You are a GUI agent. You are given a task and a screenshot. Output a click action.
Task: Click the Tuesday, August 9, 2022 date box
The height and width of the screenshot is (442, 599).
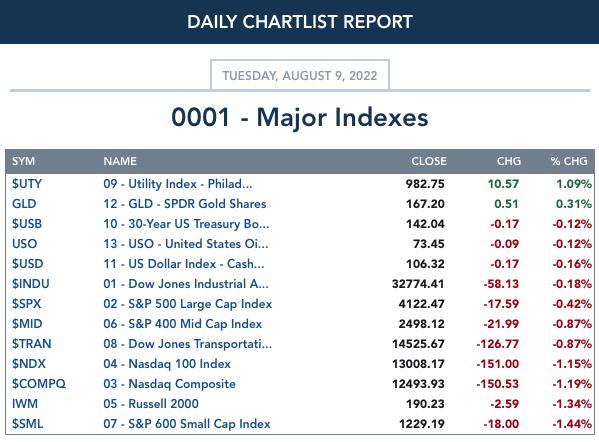[300, 75]
